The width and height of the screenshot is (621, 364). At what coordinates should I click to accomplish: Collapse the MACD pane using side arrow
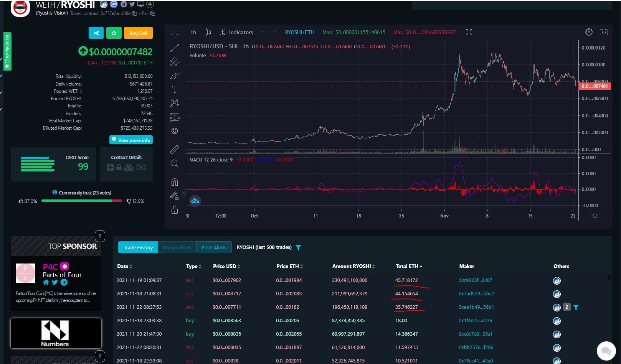coord(184,193)
